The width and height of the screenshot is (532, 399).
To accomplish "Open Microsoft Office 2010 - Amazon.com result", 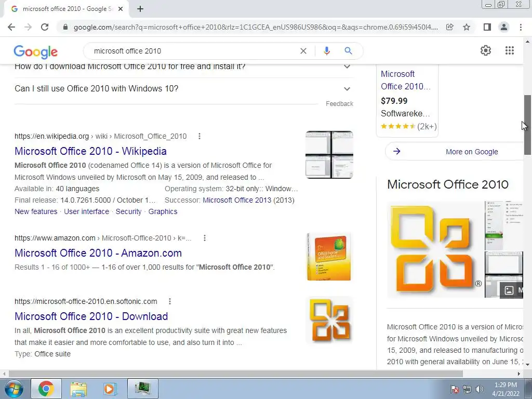I will point(98,253).
